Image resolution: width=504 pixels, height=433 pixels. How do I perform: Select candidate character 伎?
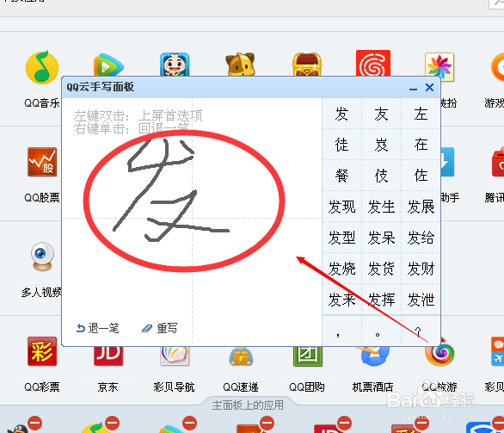point(381,176)
